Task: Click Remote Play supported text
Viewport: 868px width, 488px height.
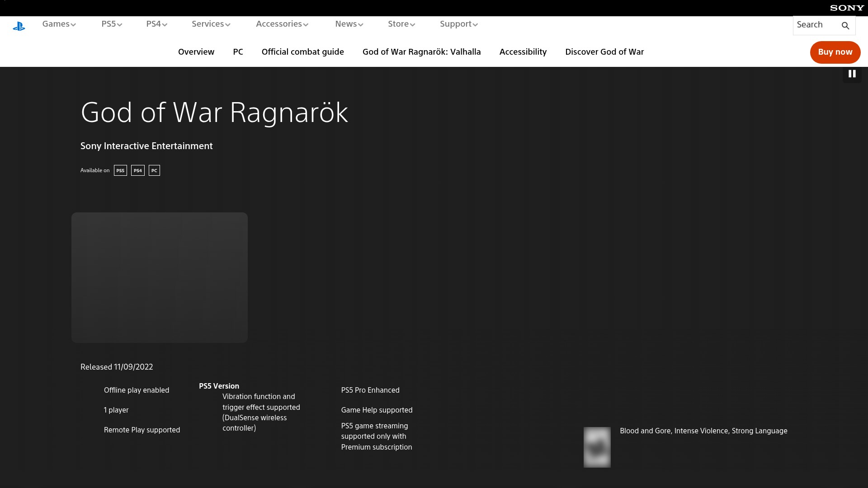Action: 142,430
